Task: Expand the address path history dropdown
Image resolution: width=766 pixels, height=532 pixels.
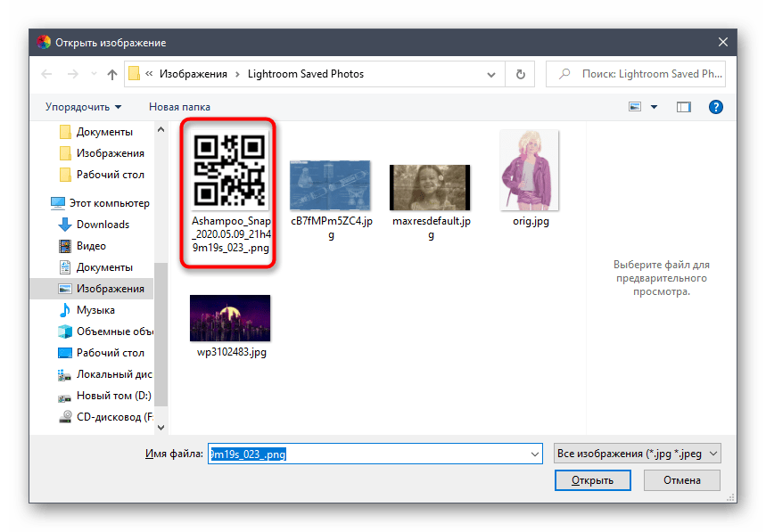Action: [x=491, y=75]
